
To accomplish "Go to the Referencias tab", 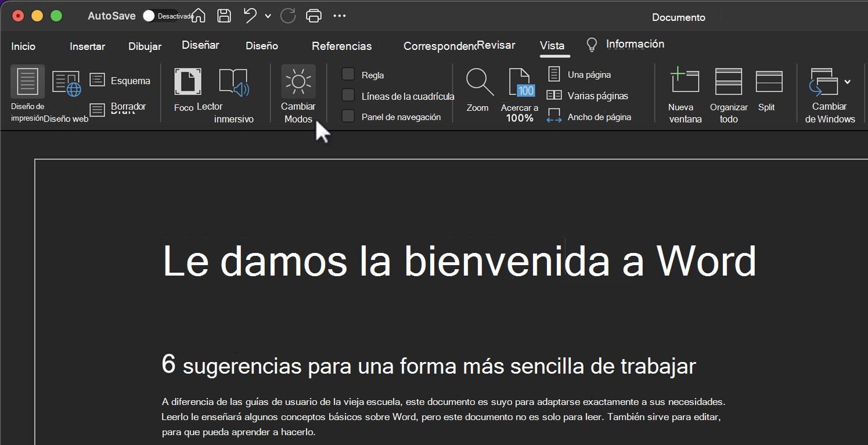I will (x=341, y=46).
